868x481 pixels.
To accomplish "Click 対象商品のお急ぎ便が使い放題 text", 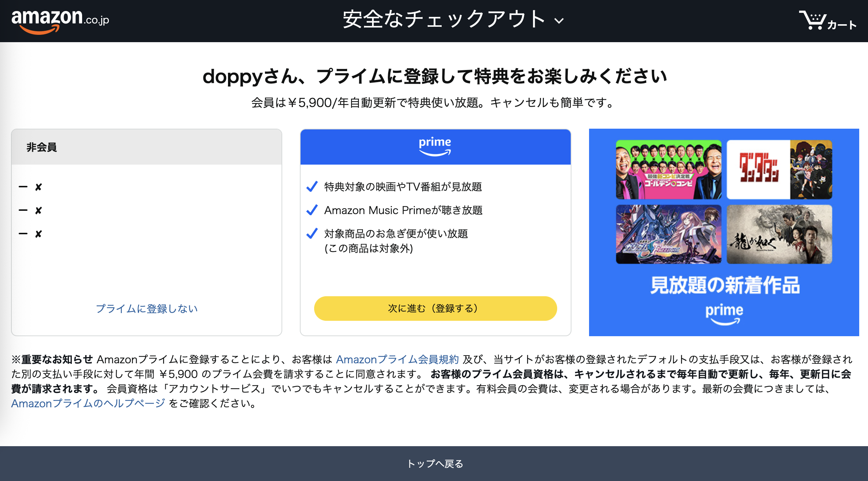I will [396, 234].
